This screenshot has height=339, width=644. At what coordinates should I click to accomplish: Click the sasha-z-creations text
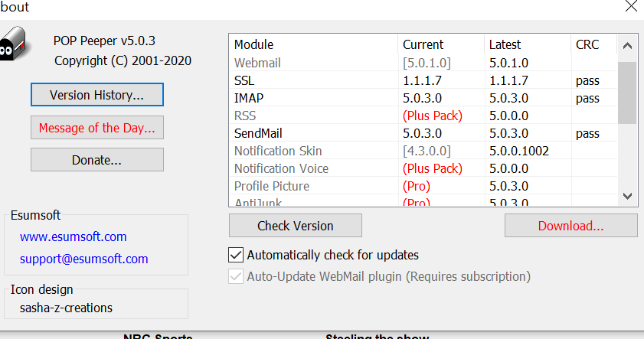(66, 308)
